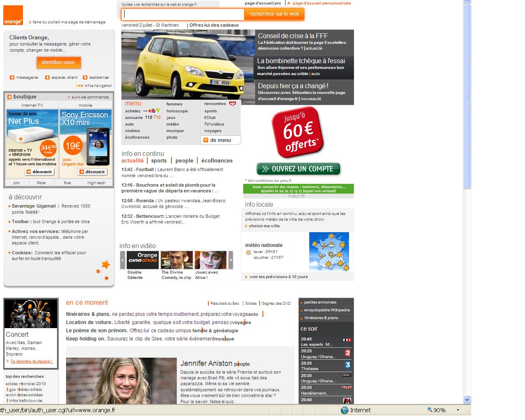Click the Internet globe icon in status bar

[x=346, y=410]
